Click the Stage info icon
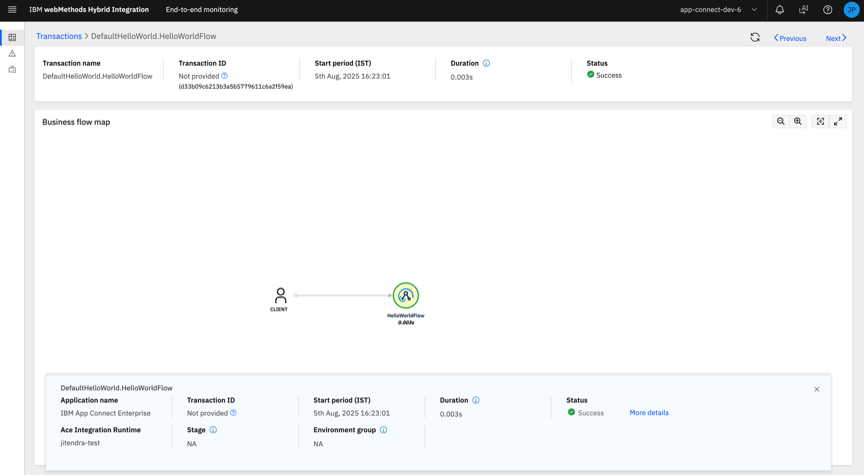This screenshot has height=476, width=864. click(x=213, y=430)
